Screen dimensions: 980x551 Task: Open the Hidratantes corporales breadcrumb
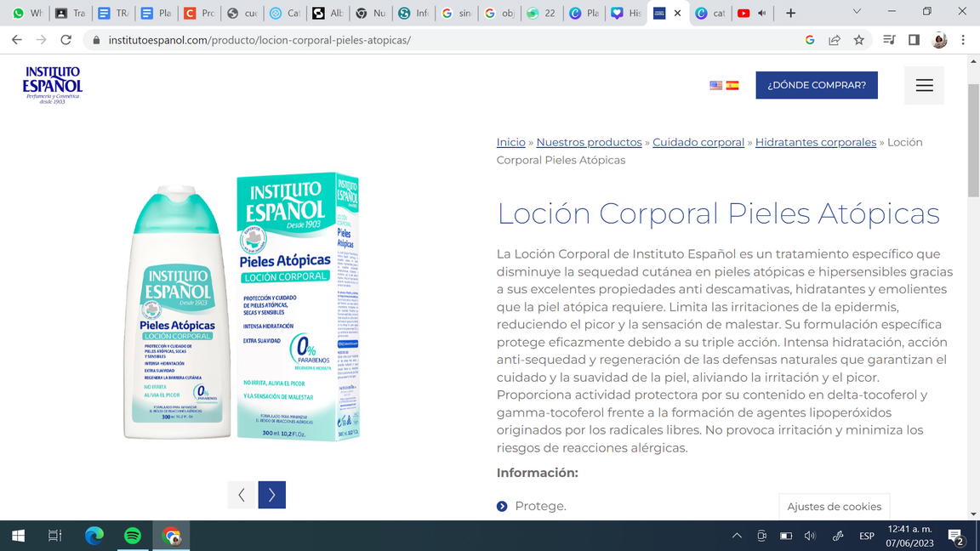[816, 143]
